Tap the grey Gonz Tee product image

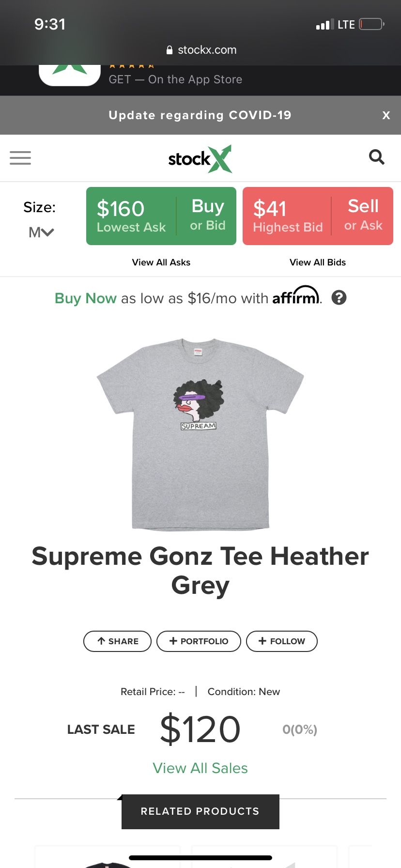tap(200, 434)
